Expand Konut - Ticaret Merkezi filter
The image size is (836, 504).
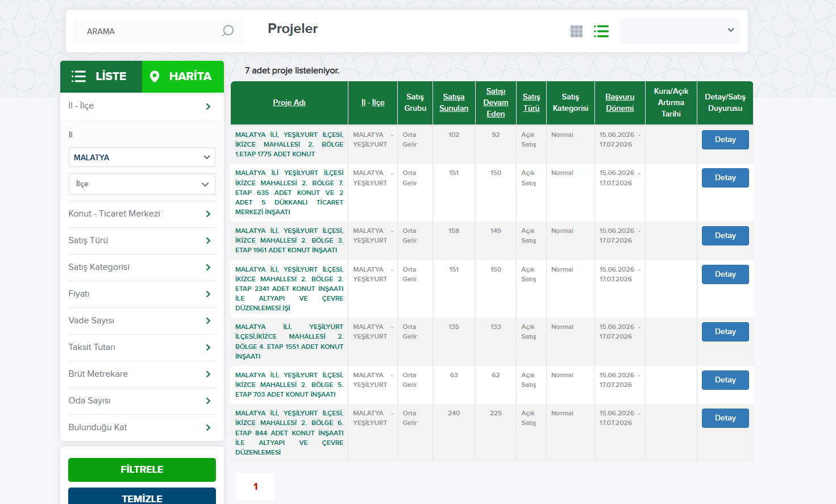point(142,214)
